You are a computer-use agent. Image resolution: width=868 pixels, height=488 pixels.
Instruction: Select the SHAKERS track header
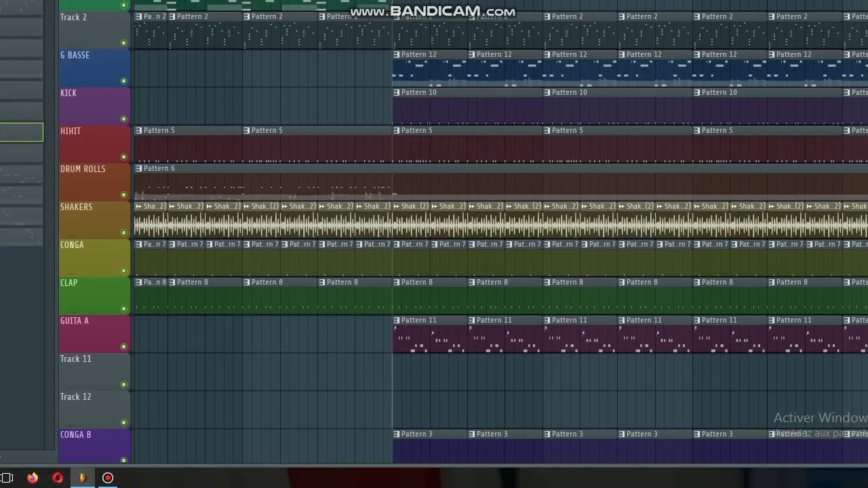pyautogui.click(x=94, y=220)
